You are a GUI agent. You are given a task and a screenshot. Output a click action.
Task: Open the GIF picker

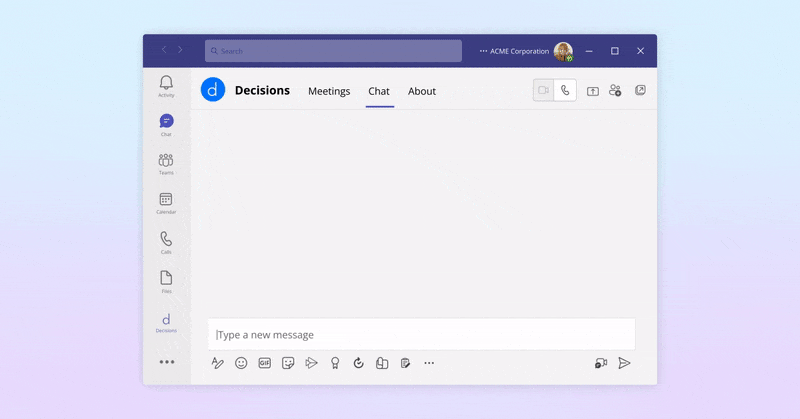[x=264, y=363]
